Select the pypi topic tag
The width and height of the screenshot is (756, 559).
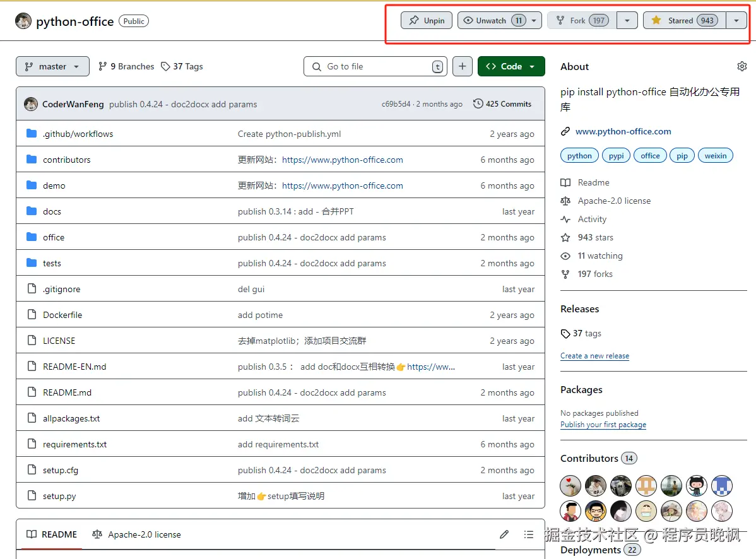pyautogui.click(x=616, y=156)
